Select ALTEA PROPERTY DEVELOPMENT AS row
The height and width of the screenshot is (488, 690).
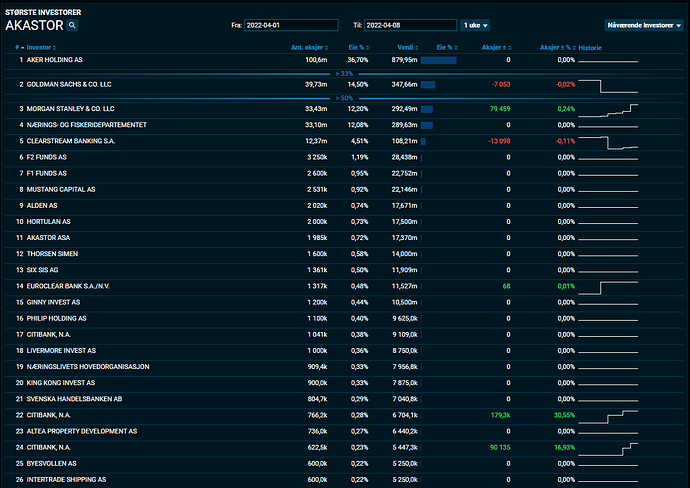click(345, 432)
